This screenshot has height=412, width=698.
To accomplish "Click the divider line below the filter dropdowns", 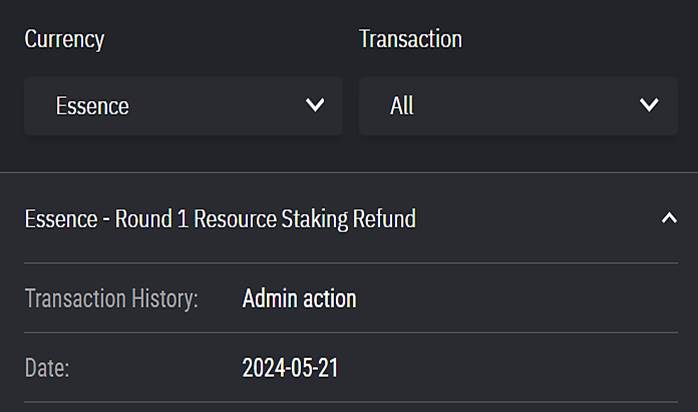I will pos(349,172).
